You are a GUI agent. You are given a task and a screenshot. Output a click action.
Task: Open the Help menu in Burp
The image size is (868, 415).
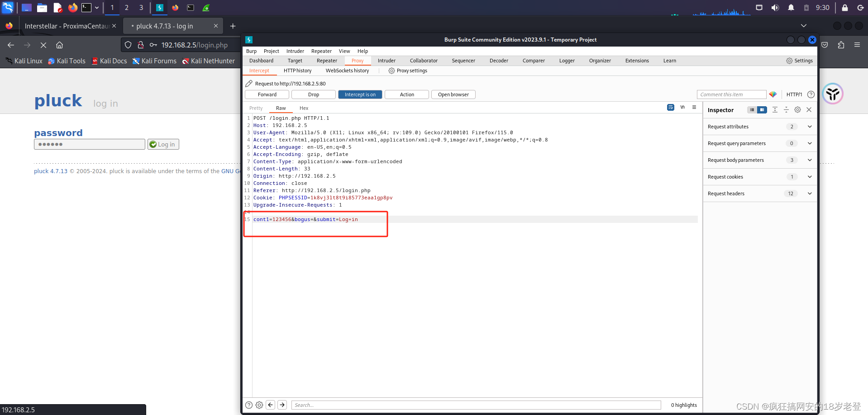[x=362, y=51]
